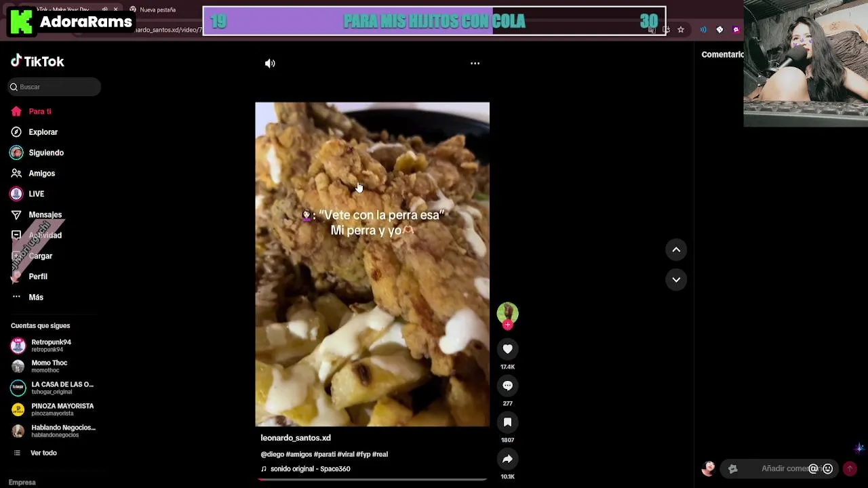The width and height of the screenshot is (868, 488).
Task: Open the emoji picker in comment box
Action: pyautogui.click(x=827, y=468)
